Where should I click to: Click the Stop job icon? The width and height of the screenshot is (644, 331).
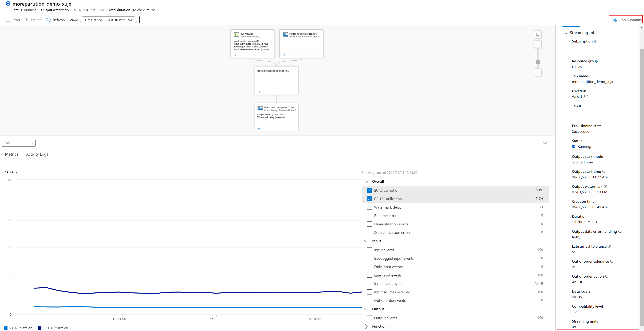8,20
